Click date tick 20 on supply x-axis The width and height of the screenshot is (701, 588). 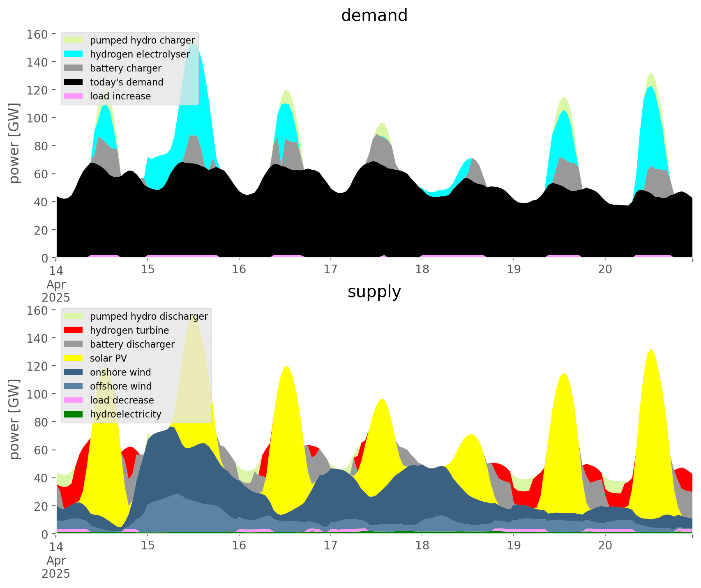tap(605, 546)
